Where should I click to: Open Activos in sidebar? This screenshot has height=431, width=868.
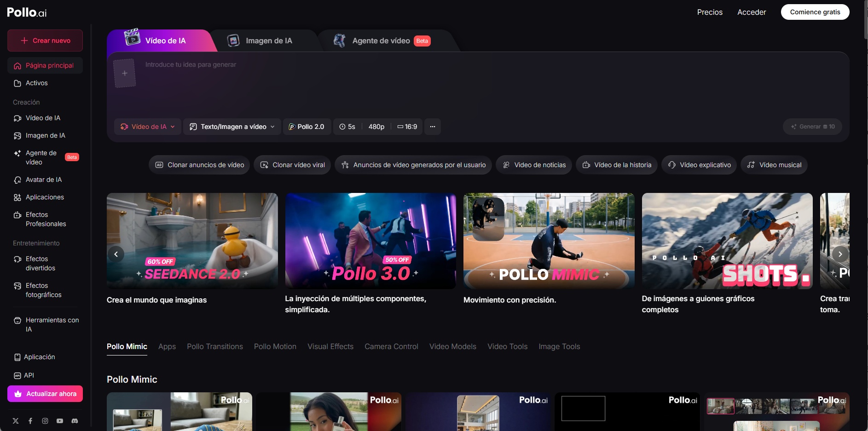(x=45, y=83)
